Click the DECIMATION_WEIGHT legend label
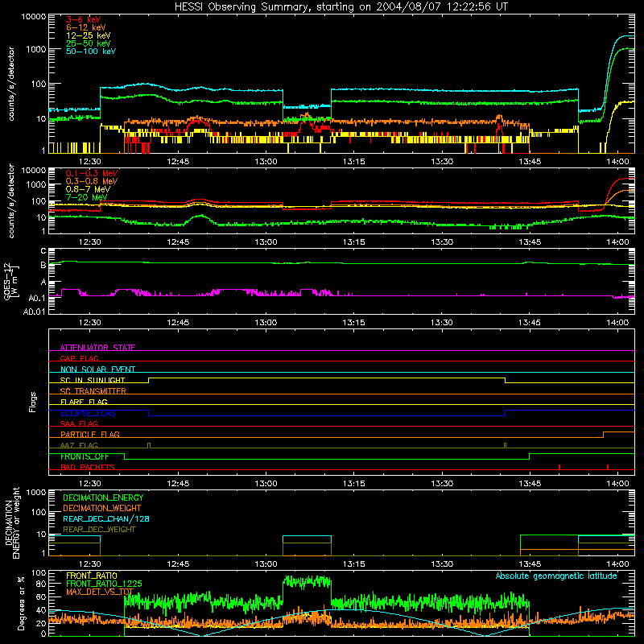This screenshot has width=644, height=644. point(102,508)
